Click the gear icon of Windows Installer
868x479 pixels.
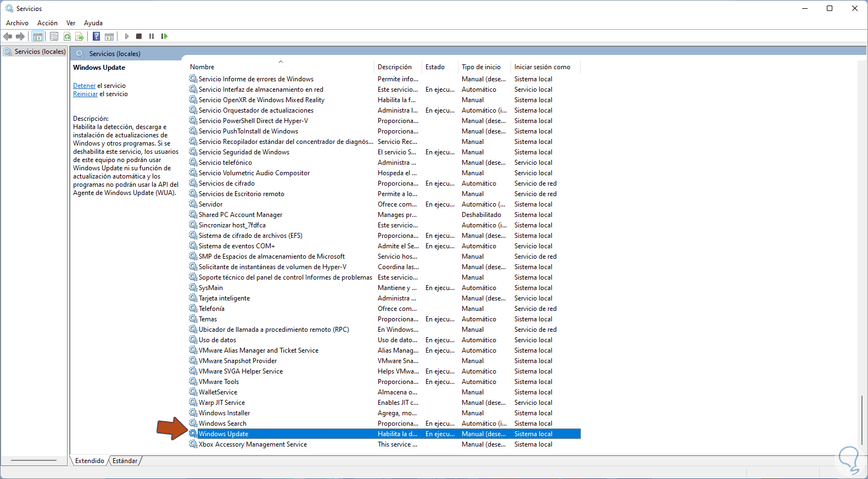tap(193, 413)
